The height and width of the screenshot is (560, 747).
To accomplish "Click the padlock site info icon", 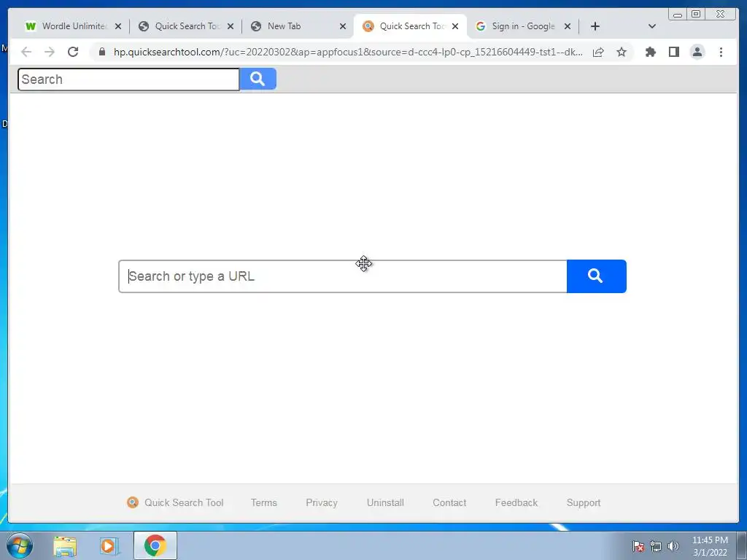I will (x=101, y=52).
